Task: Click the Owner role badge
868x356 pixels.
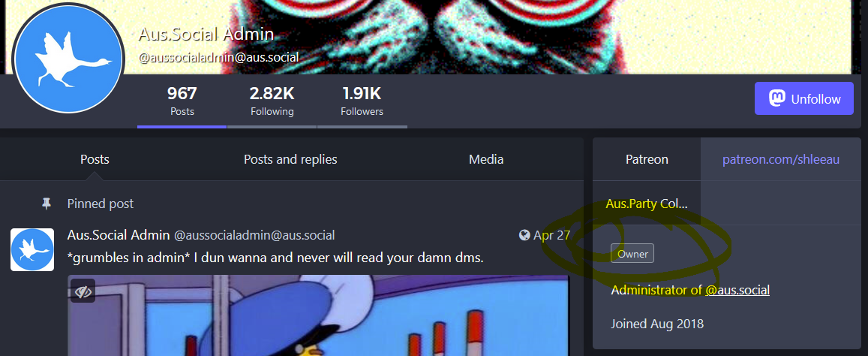Action: (x=632, y=253)
